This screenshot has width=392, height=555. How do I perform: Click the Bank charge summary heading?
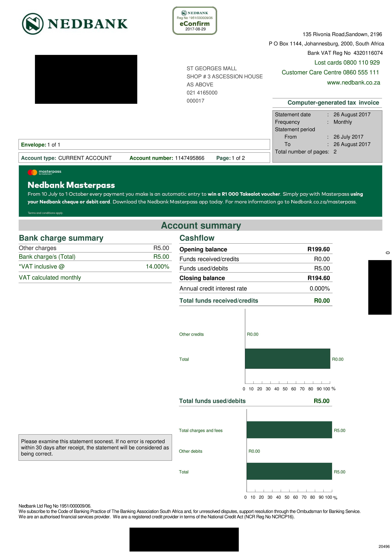61,238
